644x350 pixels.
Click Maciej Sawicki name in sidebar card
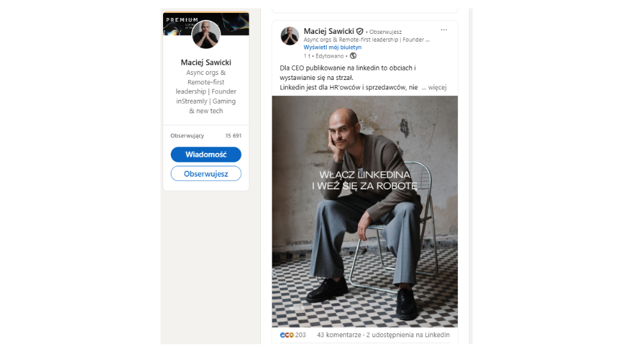pos(206,63)
